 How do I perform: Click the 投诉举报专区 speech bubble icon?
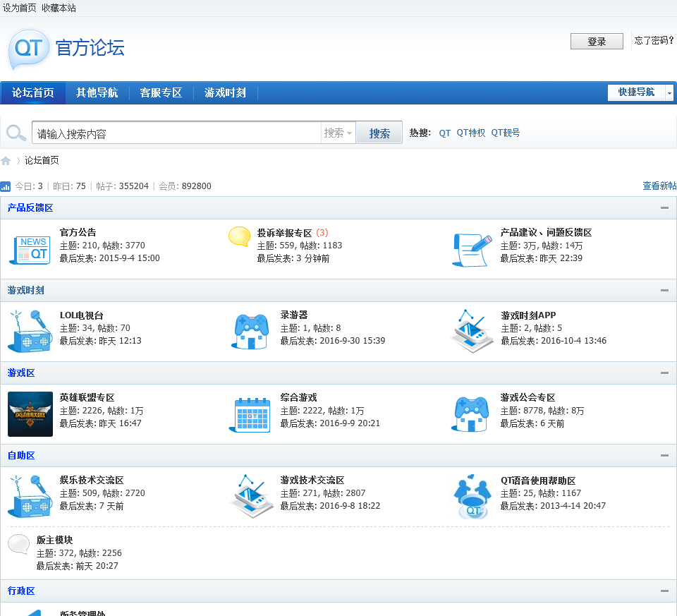click(x=239, y=236)
